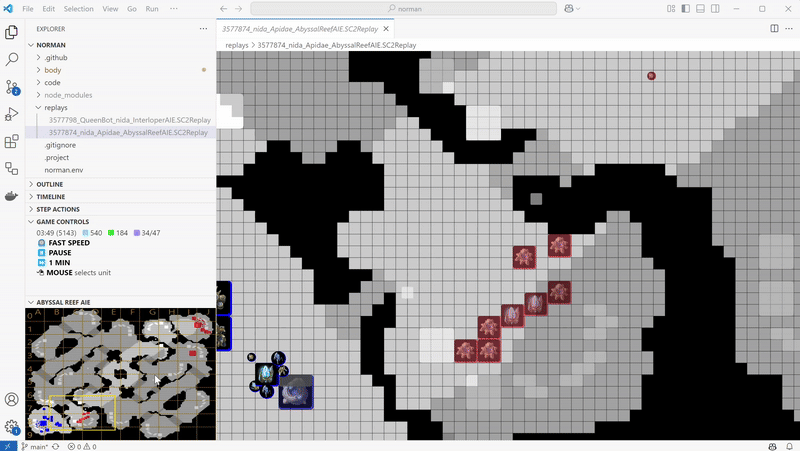Open the View menu

click(110, 9)
